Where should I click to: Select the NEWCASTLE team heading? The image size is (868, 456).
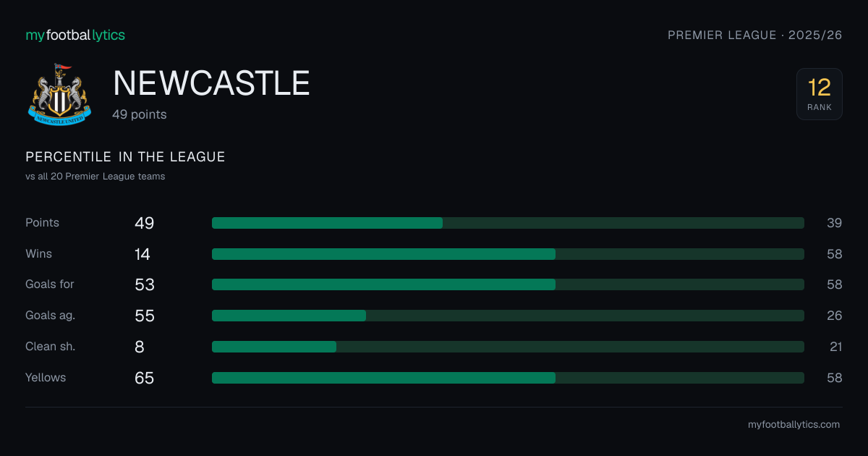[x=211, y=84]
